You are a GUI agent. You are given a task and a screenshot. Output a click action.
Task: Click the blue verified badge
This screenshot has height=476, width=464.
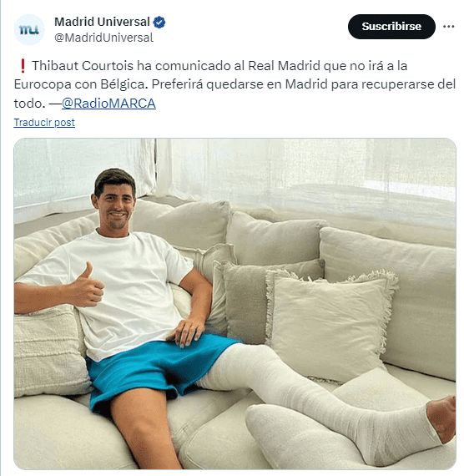(159, 23)
